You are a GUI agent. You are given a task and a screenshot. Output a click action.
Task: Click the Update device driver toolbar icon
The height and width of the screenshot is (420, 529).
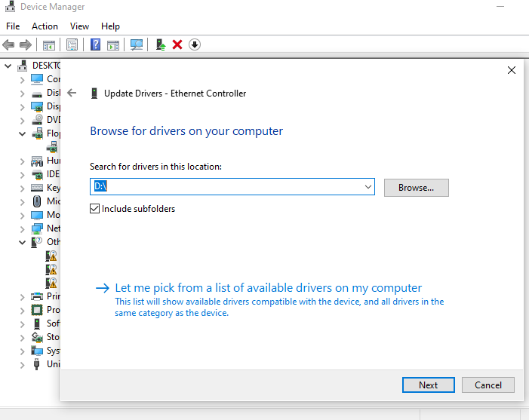tap(161, 45)
